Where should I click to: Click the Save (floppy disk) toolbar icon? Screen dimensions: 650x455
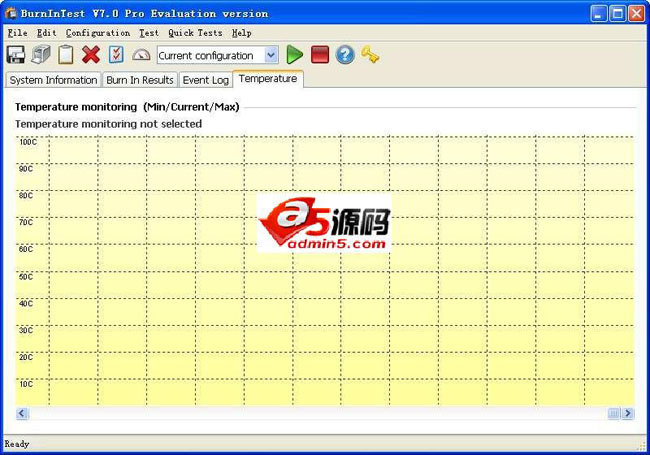16,55
